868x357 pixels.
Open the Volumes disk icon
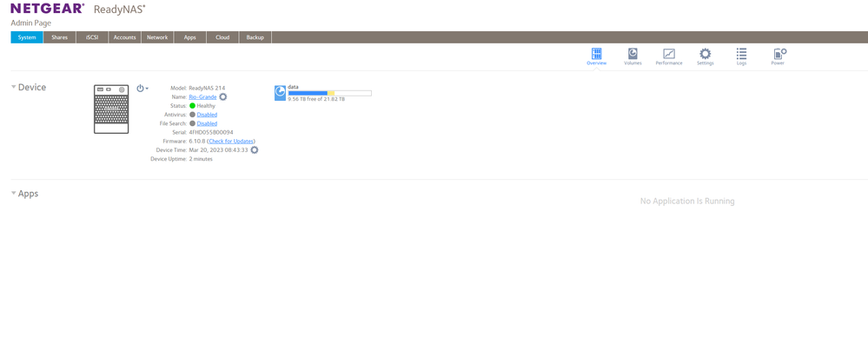(x=633, y=54)
